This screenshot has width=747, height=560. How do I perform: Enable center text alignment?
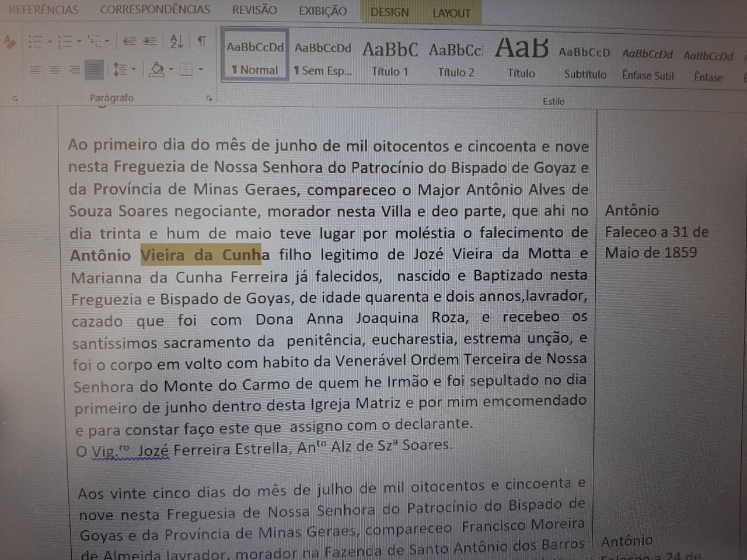(x=55, y=69)
